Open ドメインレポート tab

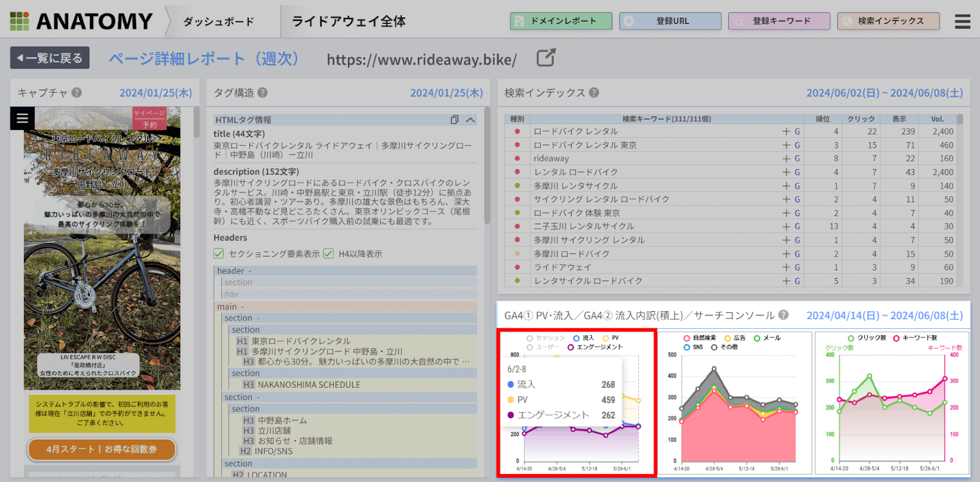click(561, 21)
